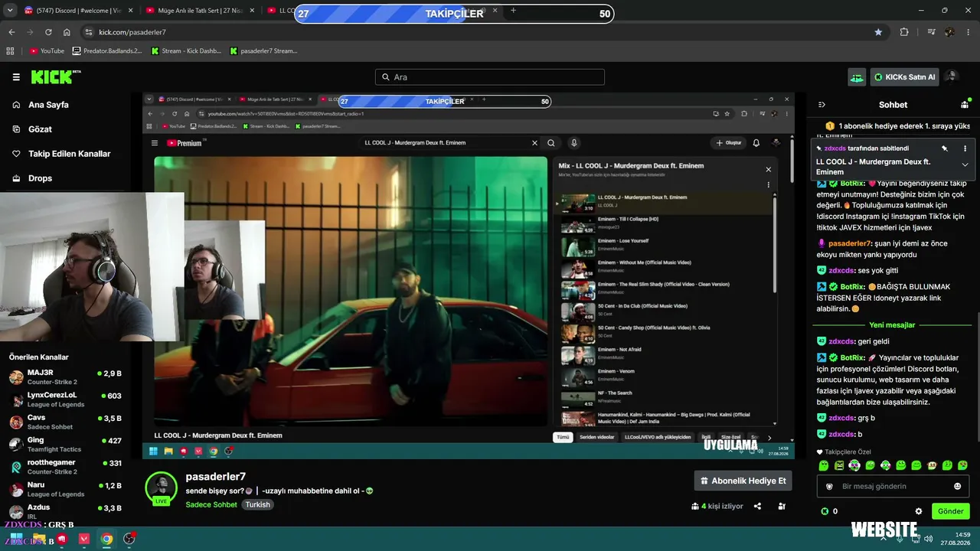
Task: Insert the first green emote into chat
Action: tap(824, 465)
